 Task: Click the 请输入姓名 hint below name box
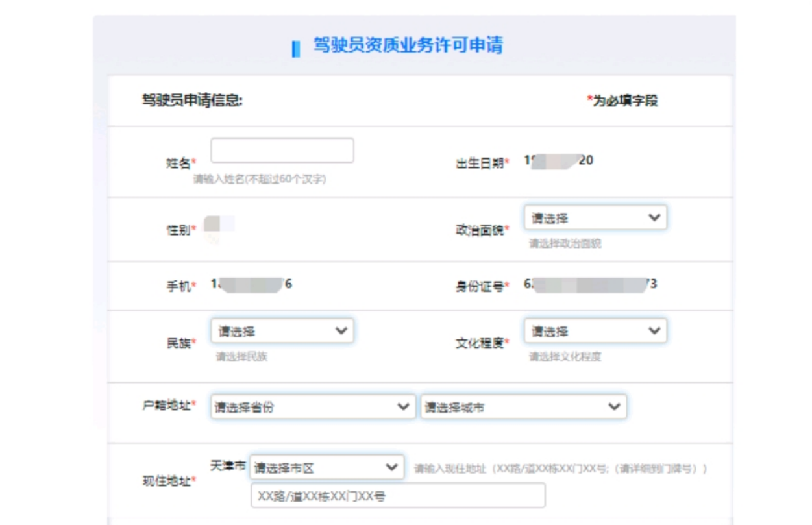pyautogui.click(x=260, y=180)
